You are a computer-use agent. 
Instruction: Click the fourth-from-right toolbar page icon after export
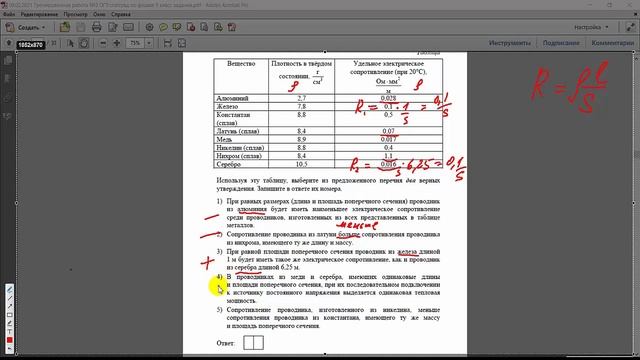(x=204, y=27)
